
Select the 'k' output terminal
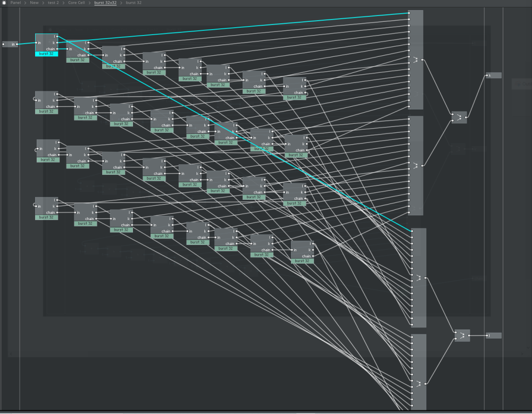pyautogui.click(x=494, y=75)
